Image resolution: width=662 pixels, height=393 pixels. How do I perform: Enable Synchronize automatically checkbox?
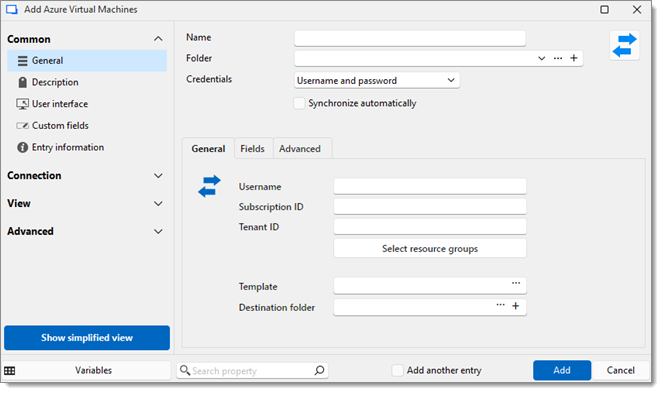299,103
